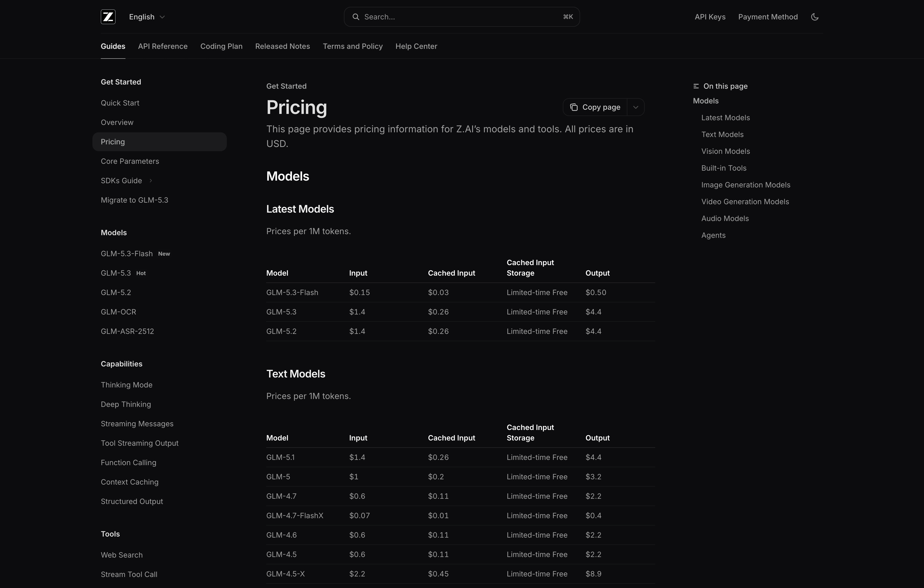Click the copy icon in Copy page
The image size is (924, 588).
(x=574, y=107)
